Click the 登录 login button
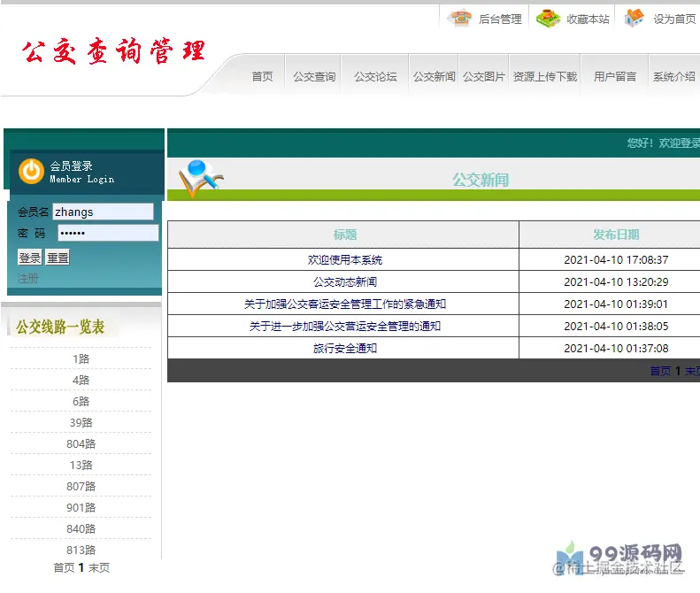The image size is (700, 593). (30, 258)
